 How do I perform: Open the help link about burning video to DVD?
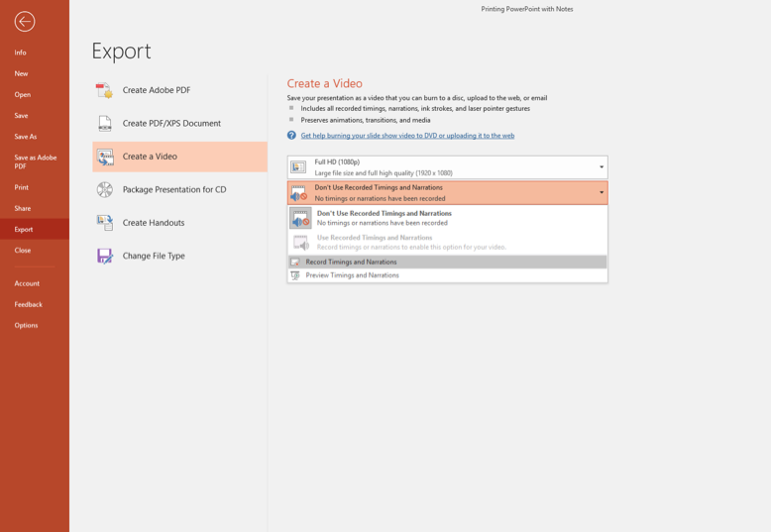(x=407, y=136)
